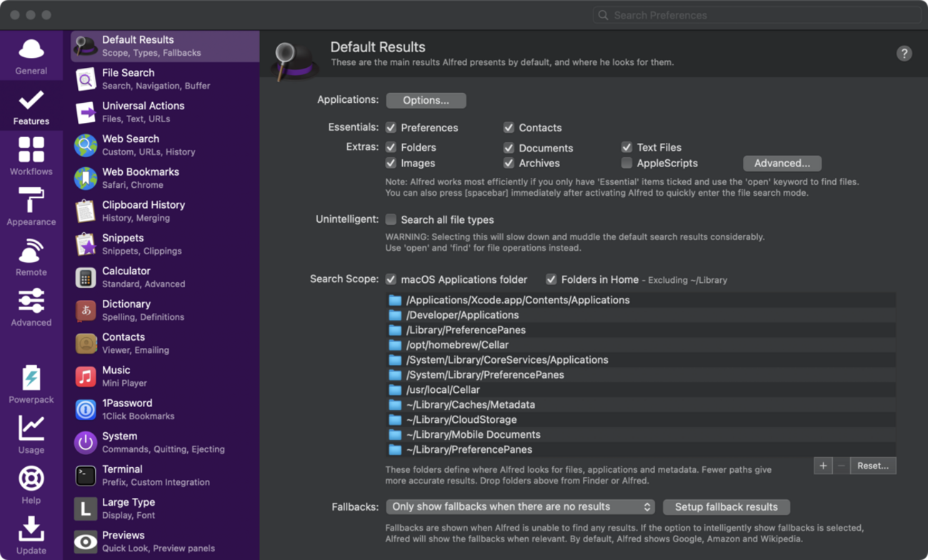Click the Calculator feature icon
The width and height of the screenshot is (928, 560).
click(x=86, y=277)
